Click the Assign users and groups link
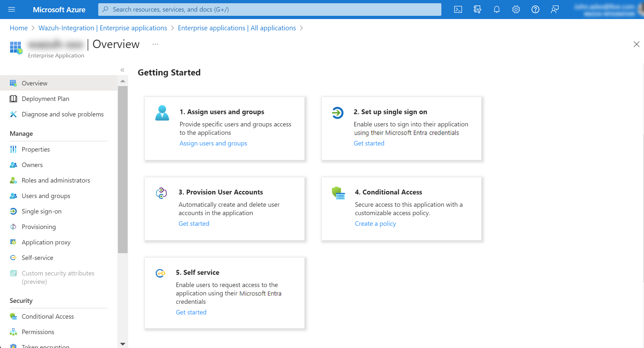Viewport: 644px width, 348px height. tap(213, 143)
